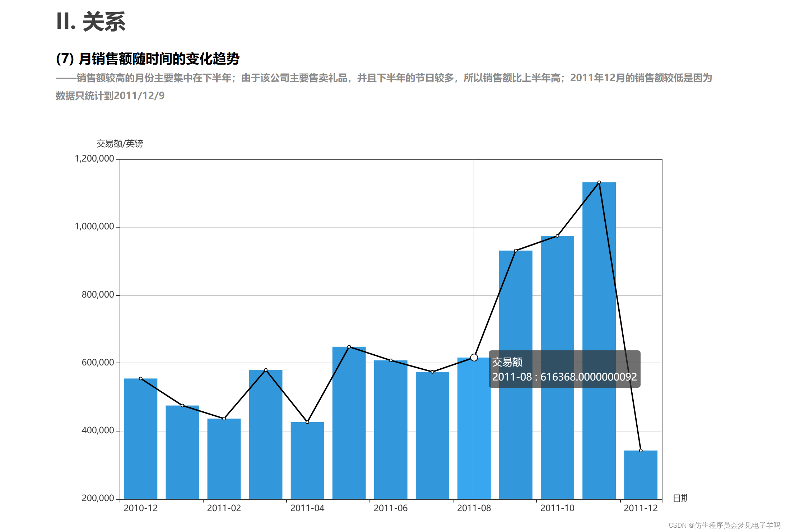Click the bar above the 2011-02 label
The width and height of the screenshot is (786, 532).
pos(224,458)
